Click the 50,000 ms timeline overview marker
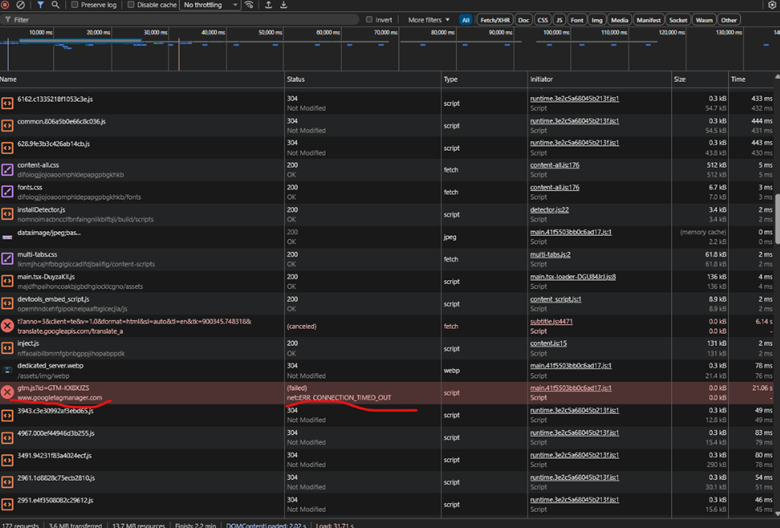This screenshot has width=780, height=528. (x=272, y=33)
